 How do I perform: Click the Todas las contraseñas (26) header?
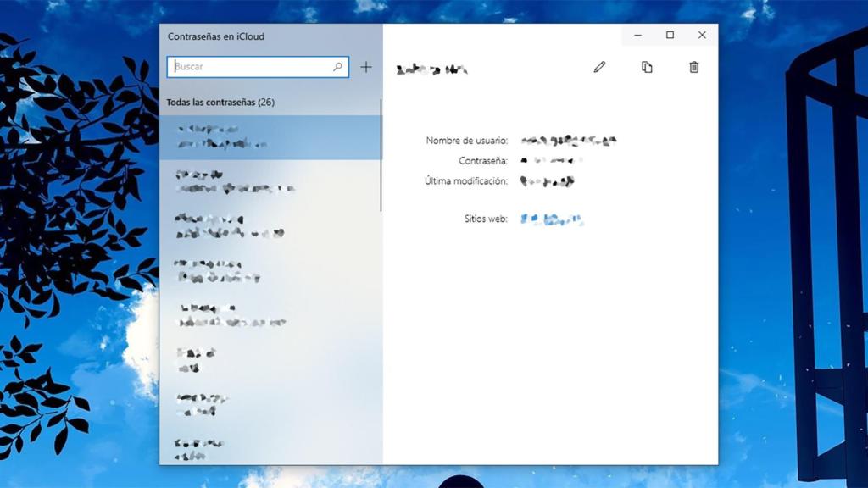pyautogui.click(x=222, y=101)
